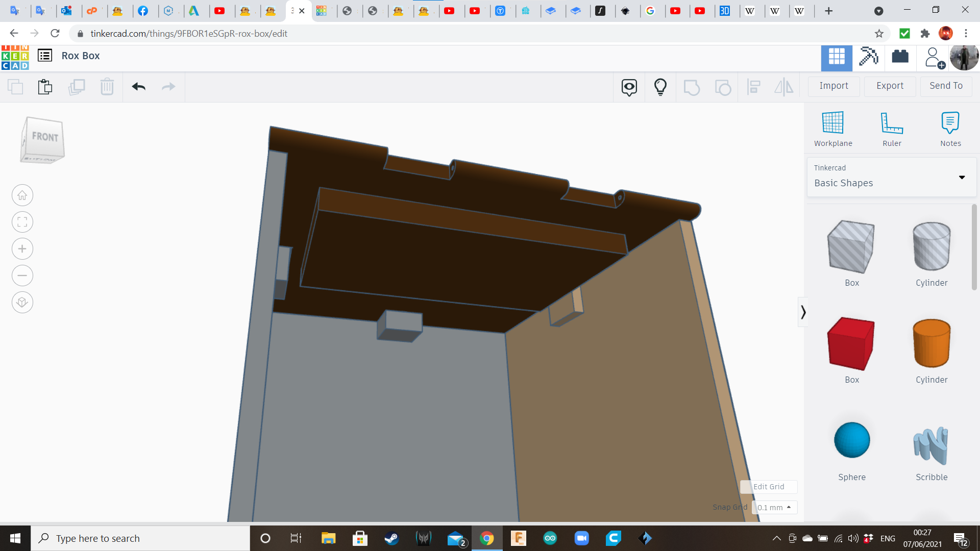Click the Undo arrow
Screen dimensions: 980x551
pyautogui.click(x=138, y=87)
